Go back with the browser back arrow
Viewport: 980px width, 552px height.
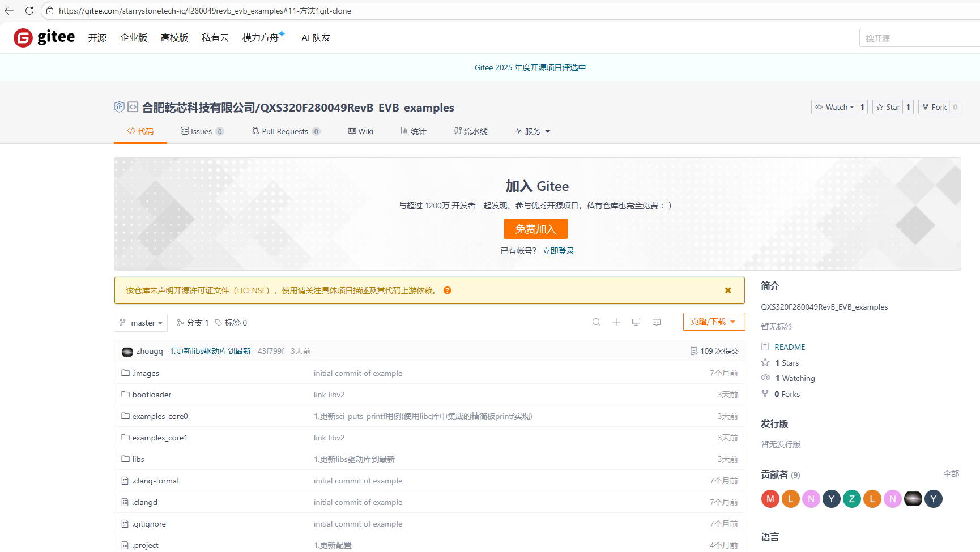[x=9, y=11]
